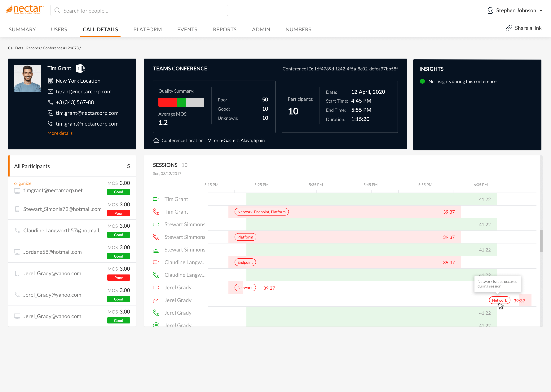
Task: Click the green Good segment of quality bar
Action: (x=181, y=102)
